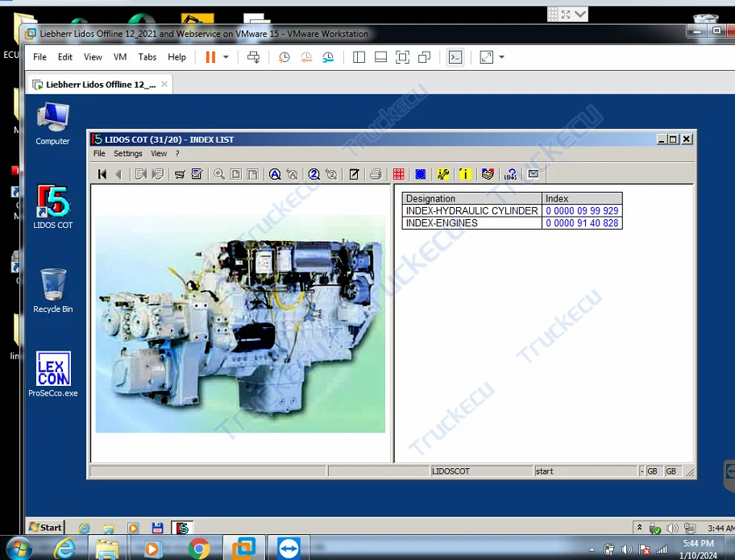This screenshot has height=560, width=735.
Task: Open View menu in LIDOS COT
Action: pos(159,153)
